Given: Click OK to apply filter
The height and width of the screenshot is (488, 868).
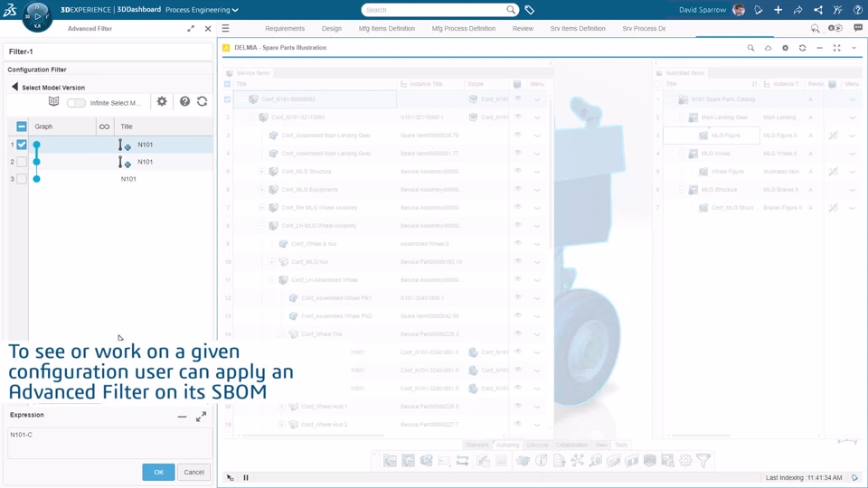Looking at the screenshot, I should (158, 472).
